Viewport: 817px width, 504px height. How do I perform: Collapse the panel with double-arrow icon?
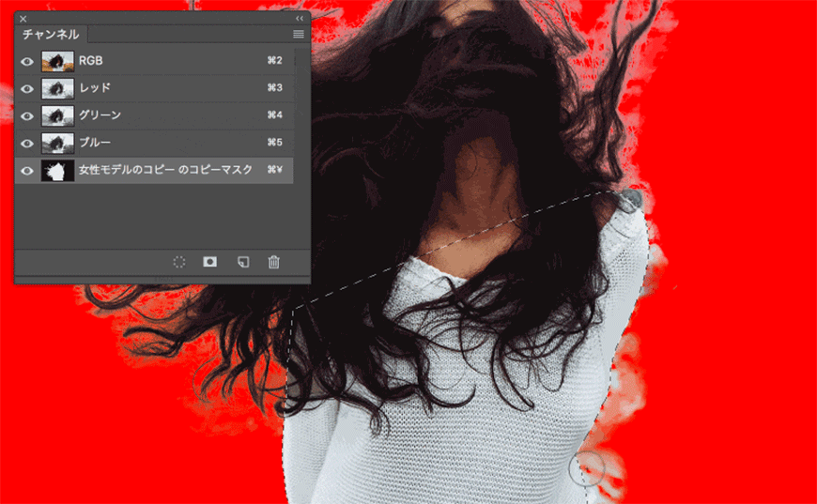tap(300, 18)
